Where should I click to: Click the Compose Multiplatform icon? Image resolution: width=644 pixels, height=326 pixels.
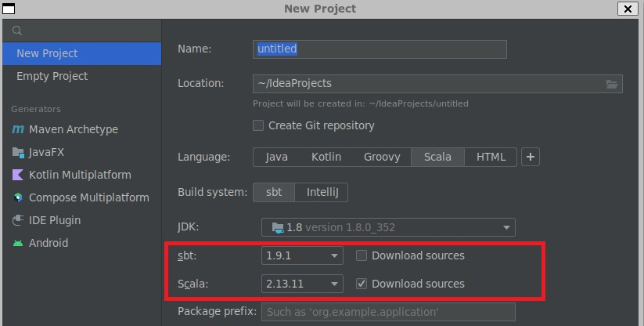pos(18,197)
